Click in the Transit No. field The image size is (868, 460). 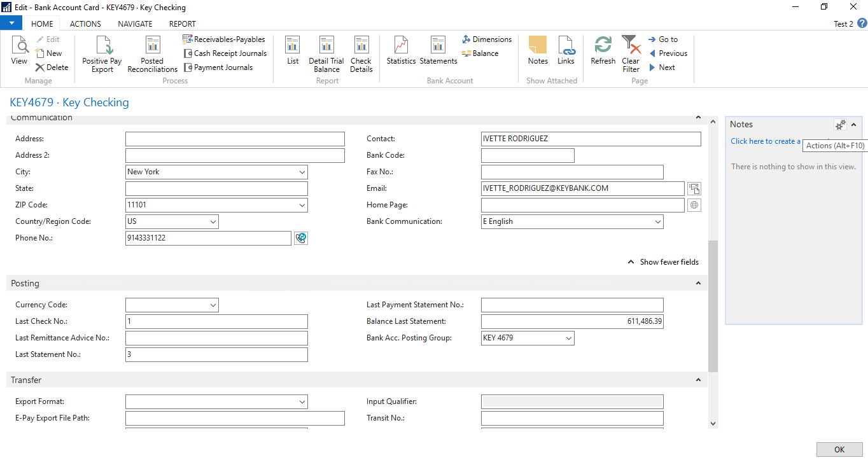[x=572, y=418]
